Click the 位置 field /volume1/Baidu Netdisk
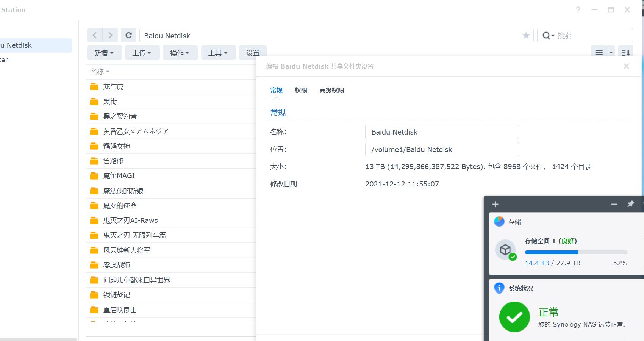 point(442,149)
